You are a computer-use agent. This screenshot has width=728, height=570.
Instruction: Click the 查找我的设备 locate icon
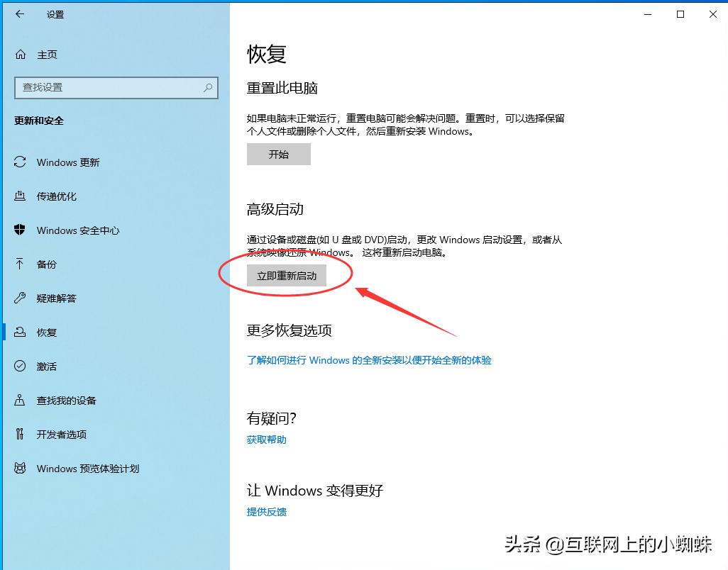coord(18,401)
